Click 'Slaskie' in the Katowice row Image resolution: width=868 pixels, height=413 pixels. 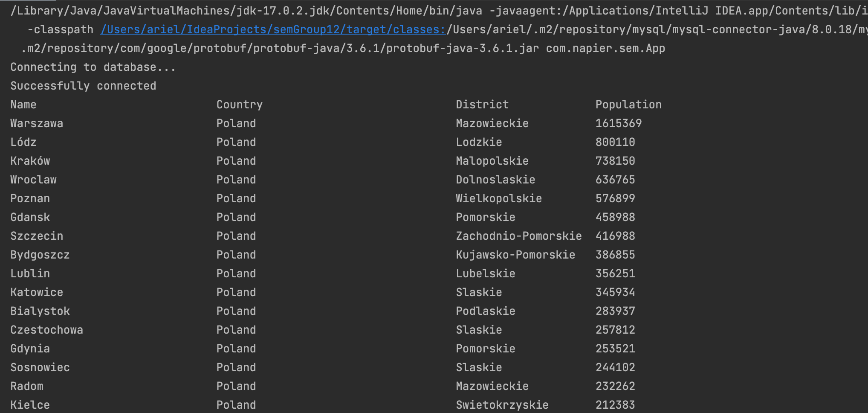pyautogui.click(x=479, y=292)
